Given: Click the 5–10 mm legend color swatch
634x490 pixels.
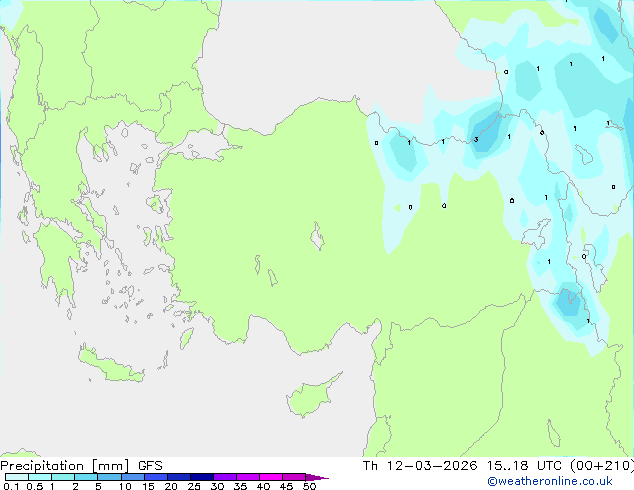Looking at the screenshot, I should click(109, 477).
